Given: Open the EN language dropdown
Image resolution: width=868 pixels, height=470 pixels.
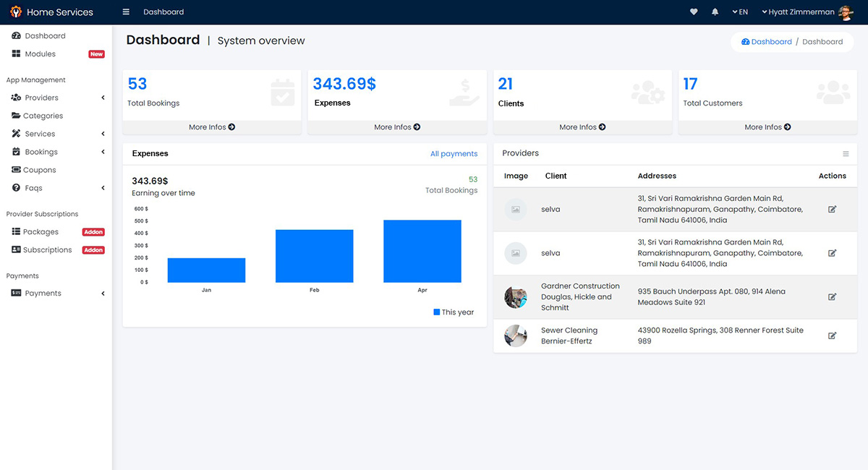Looking at the screenshot, I should point(740,12).
